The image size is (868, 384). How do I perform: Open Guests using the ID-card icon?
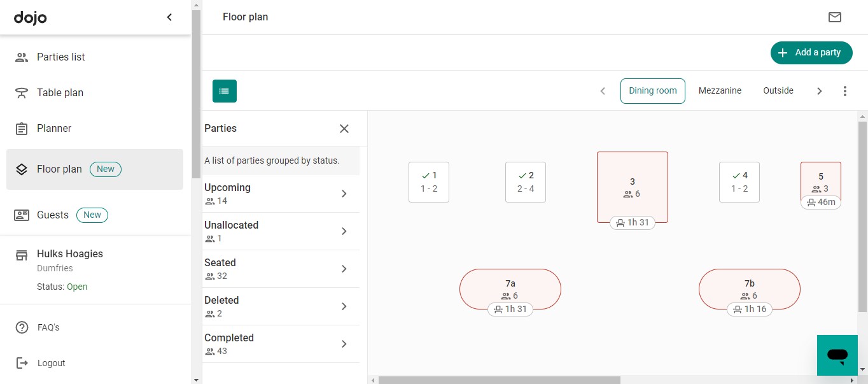[21, 215]
